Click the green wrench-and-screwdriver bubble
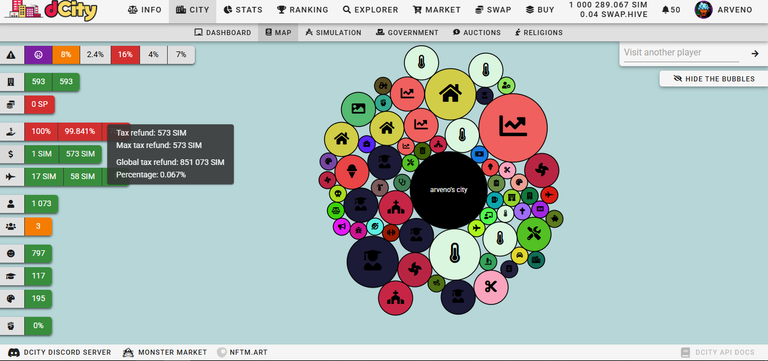The image size is (768, 361). pos(533,234)
